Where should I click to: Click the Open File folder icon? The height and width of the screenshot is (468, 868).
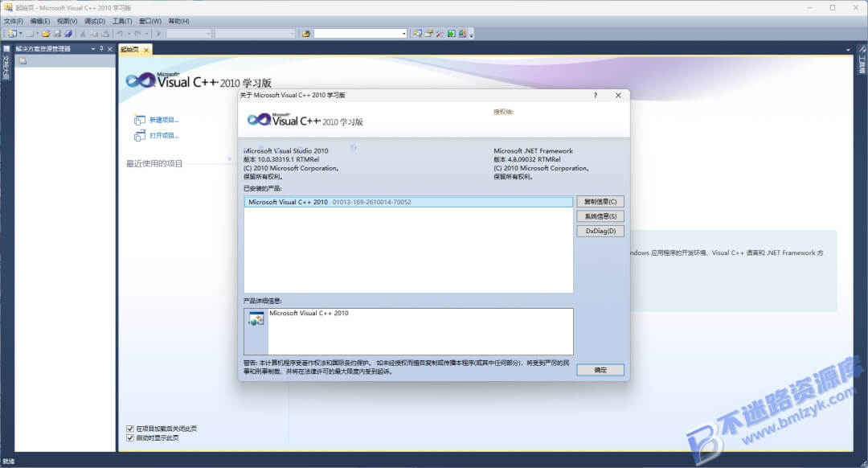[46, 34]
